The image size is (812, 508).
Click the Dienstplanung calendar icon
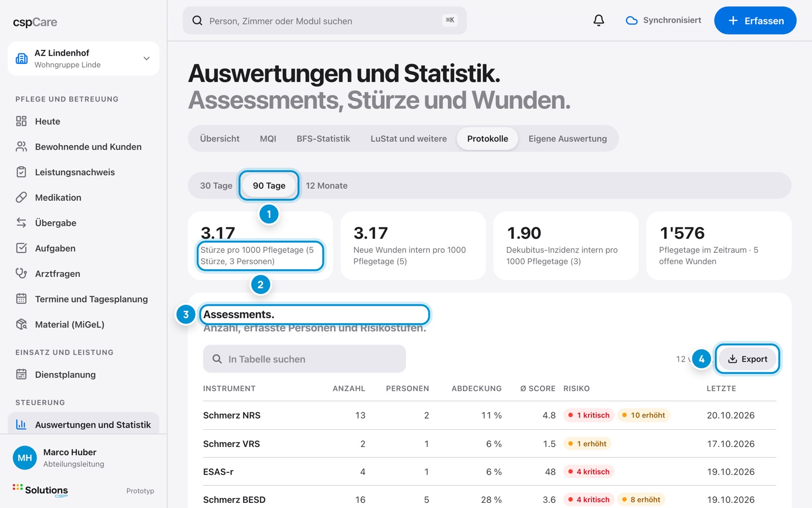click(x=21, y=374)
